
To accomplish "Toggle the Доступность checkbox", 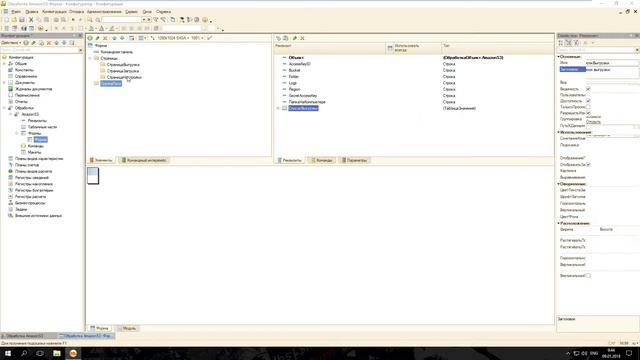I will 588,101.
